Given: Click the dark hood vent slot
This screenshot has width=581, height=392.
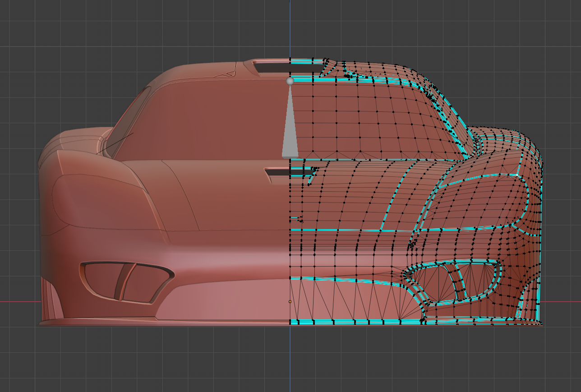Looking at the screenshot, I should [277, 172].
